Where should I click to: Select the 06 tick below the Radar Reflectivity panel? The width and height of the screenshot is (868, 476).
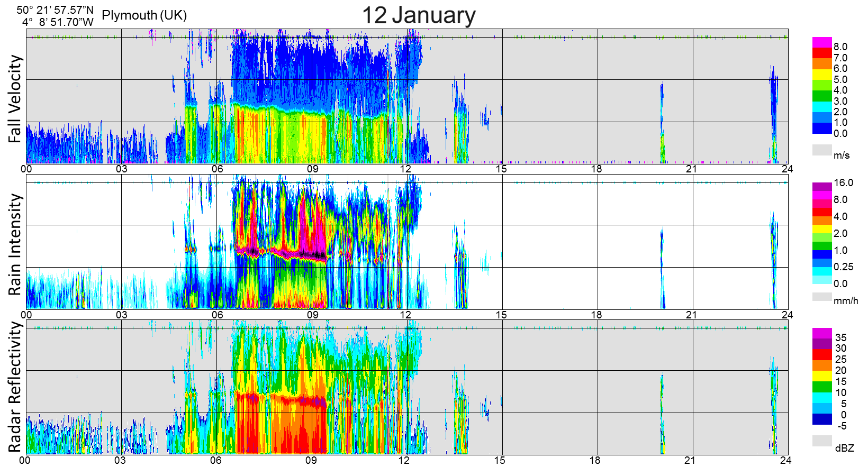215,460
